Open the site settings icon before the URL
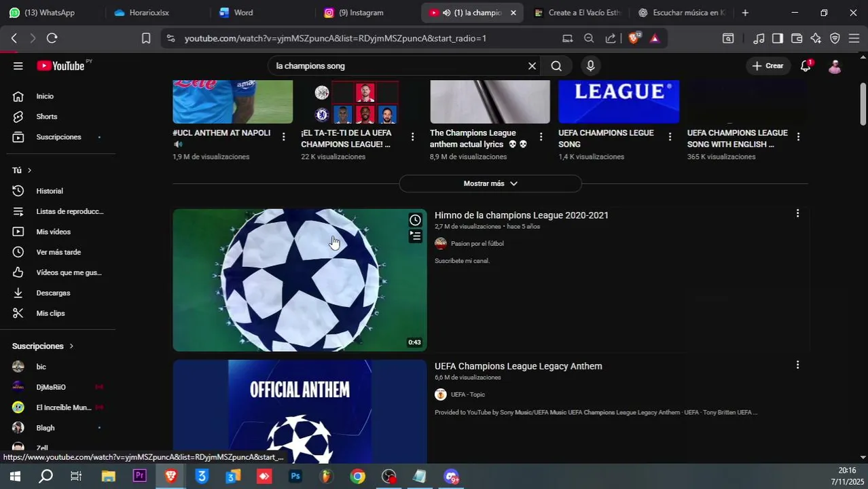 coord(170,39)
